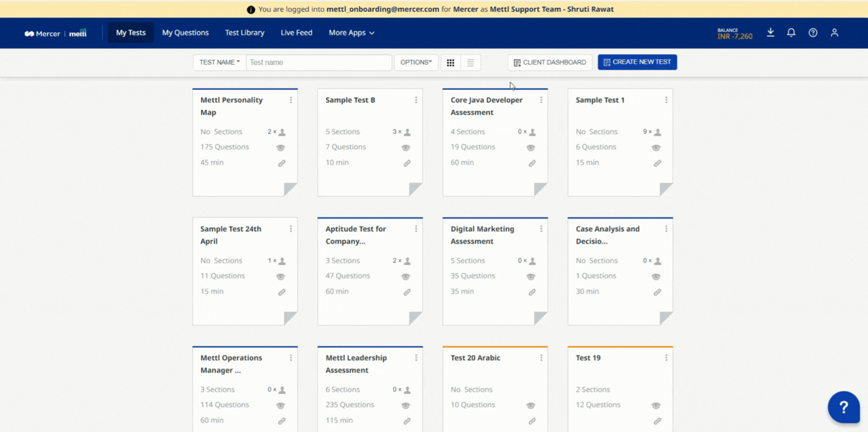Click link icon on Core Java Developer Assessment
The width and height of the screenshot is (868, 432).
[532, 163]
